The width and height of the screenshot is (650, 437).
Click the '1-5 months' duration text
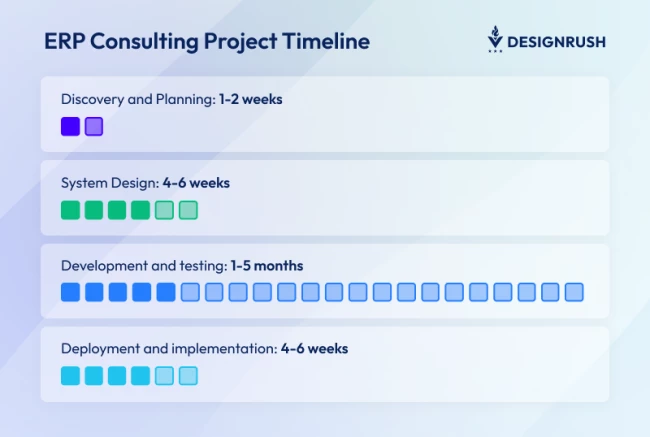[x=267, y=266]
